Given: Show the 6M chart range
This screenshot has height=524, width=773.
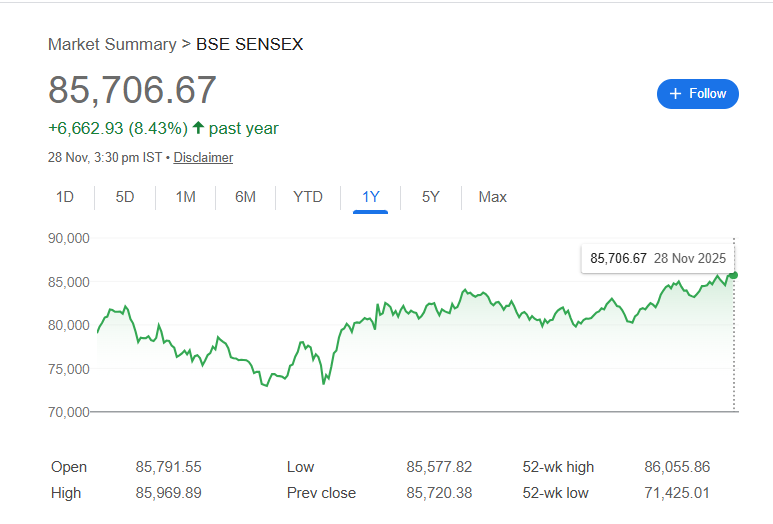Looking at the screenshot, I should pyautogui.click(x=245, y=197).
